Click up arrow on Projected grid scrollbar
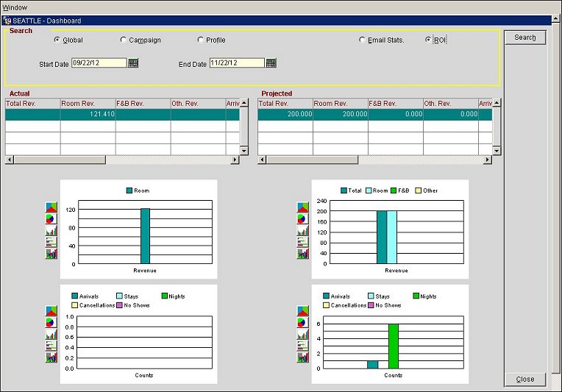This screenshot has height=392, width=562. point(497,103)
